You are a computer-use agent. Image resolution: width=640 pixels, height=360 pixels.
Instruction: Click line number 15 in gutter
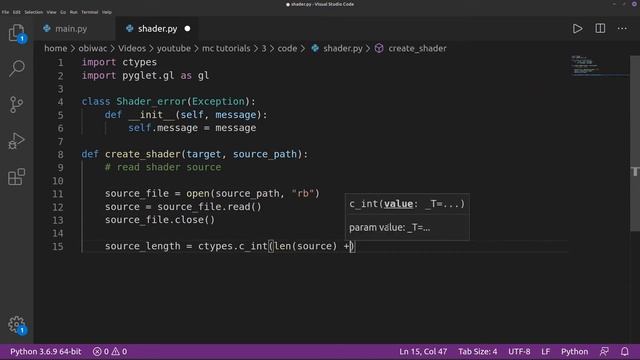[x=58, y=247]
